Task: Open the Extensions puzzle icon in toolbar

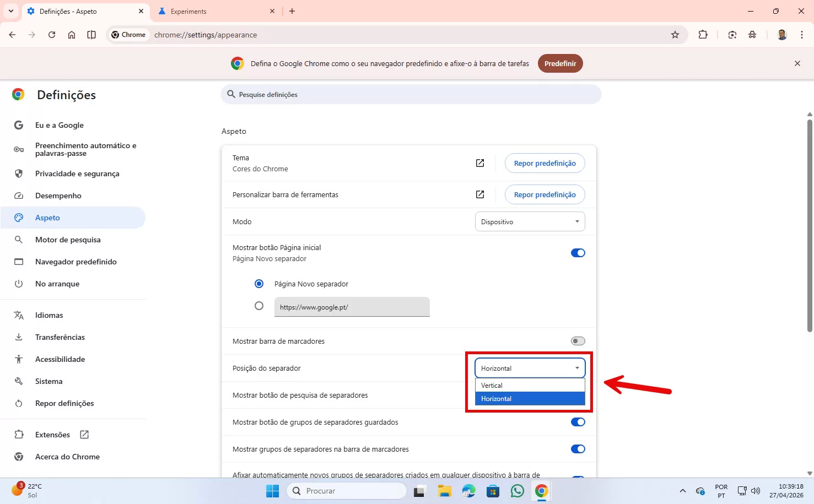Action: click(x=703, y=35)
